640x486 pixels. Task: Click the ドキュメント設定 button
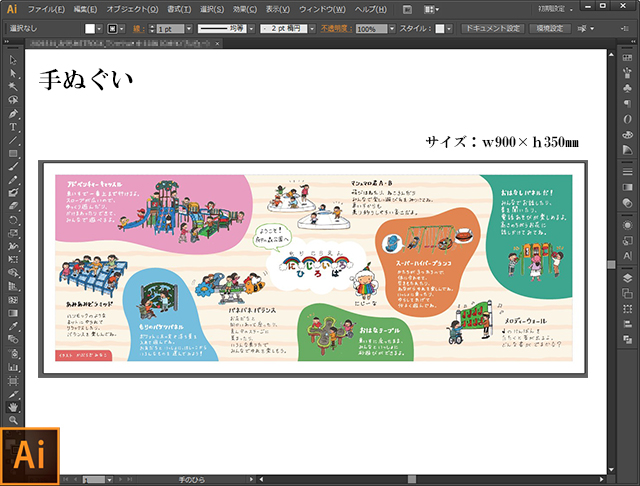click(x=492, y=30)
